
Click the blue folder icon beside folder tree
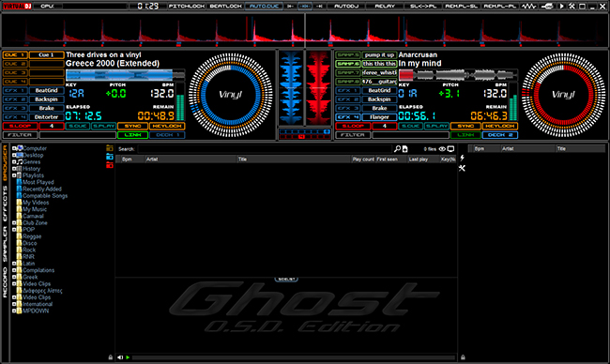110,157
